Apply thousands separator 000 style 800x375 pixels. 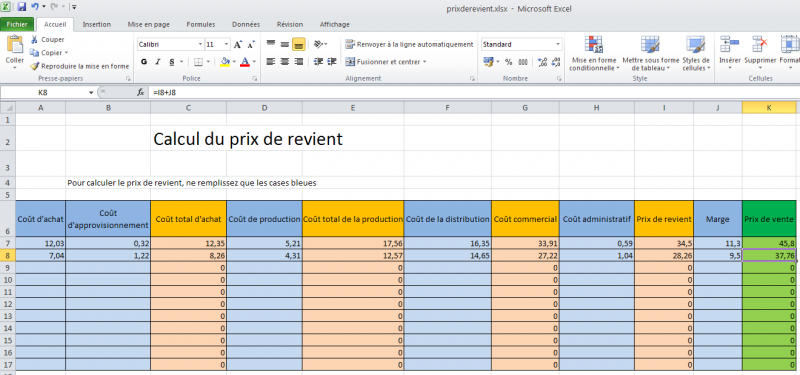tap(523, 62)
